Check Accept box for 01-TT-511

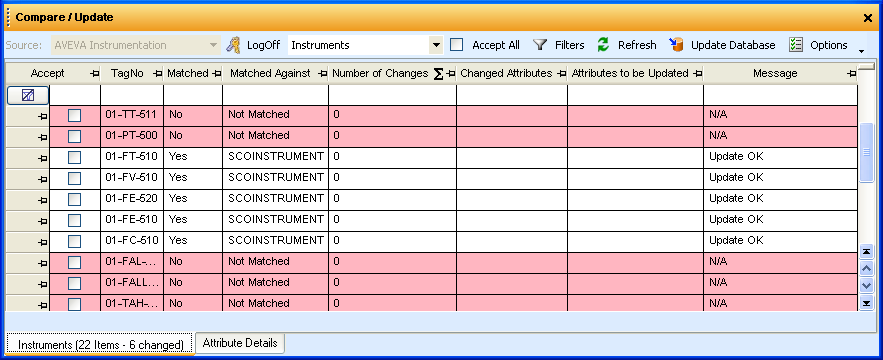click(x=74, y=115)
